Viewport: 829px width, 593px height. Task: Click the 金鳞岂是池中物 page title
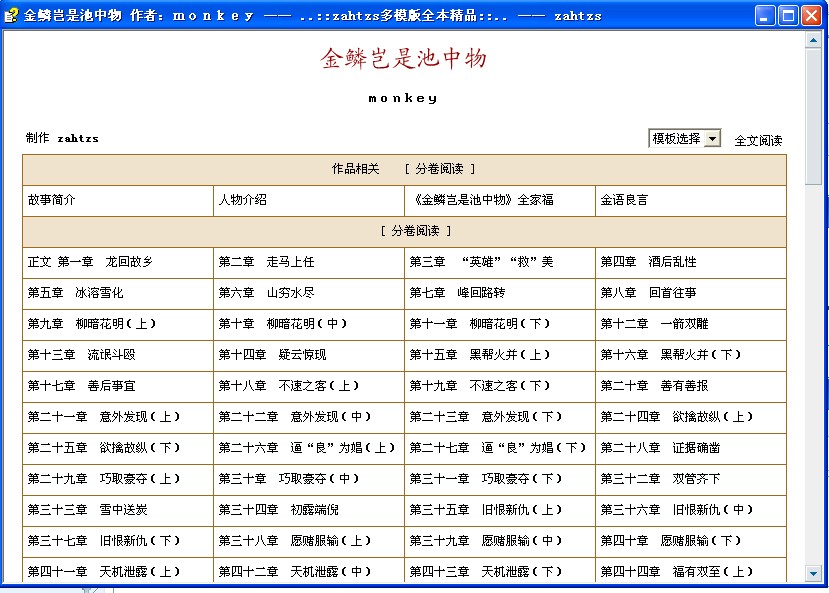pyautogui.click(x=403, y=58)
